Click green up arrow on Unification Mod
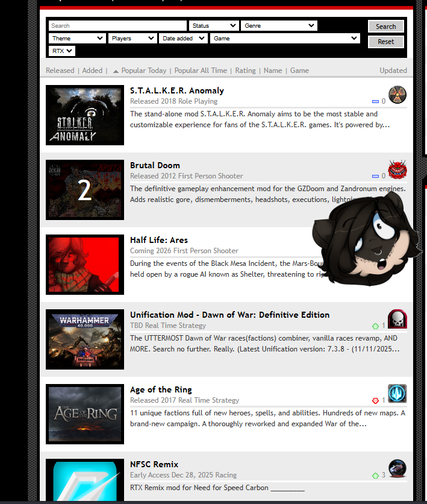 [375, 326]
